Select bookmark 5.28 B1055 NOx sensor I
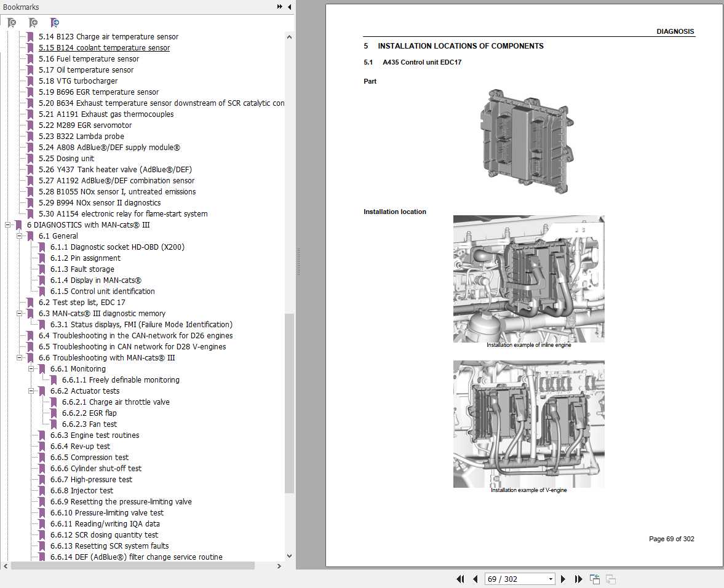This screenshot has width=724, height=588. (x=117, y=191)
